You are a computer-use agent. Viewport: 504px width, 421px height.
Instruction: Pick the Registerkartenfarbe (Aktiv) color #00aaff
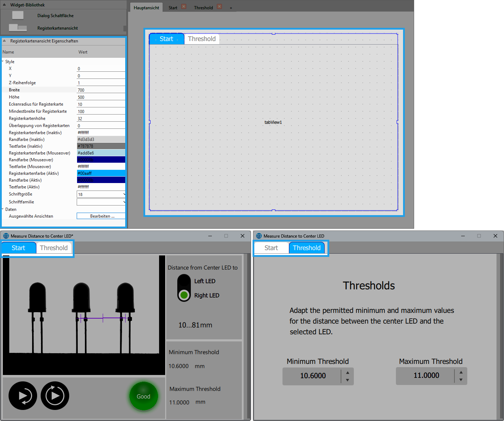[x=101, y=173]
